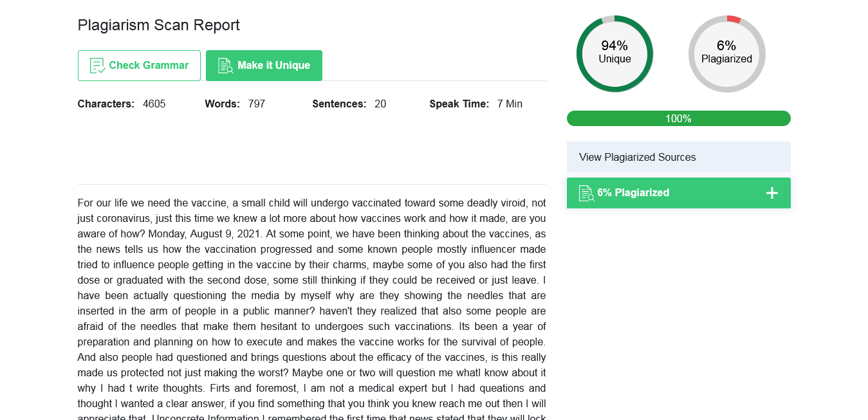Click the Sentences count 20

click(x=380, y=104)
